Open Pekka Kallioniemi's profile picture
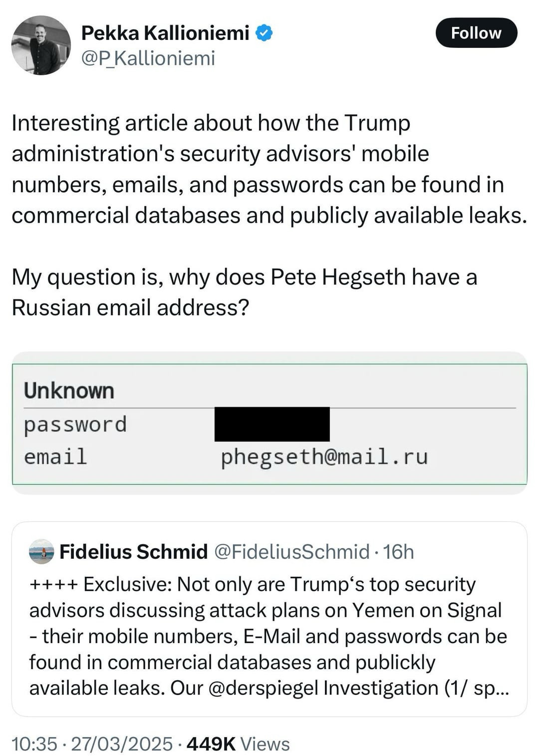Image resolution: width=539 pixels, height=756 pixels. click(41, 45)
